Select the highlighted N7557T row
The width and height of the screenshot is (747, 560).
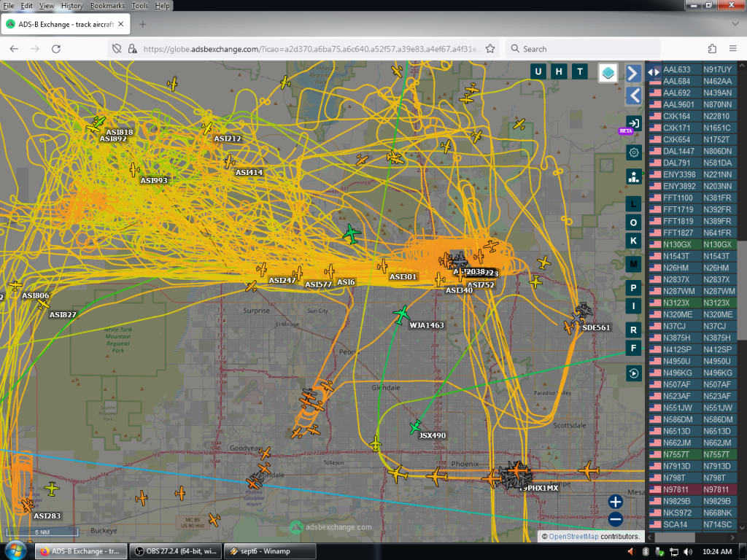point(693,454)
